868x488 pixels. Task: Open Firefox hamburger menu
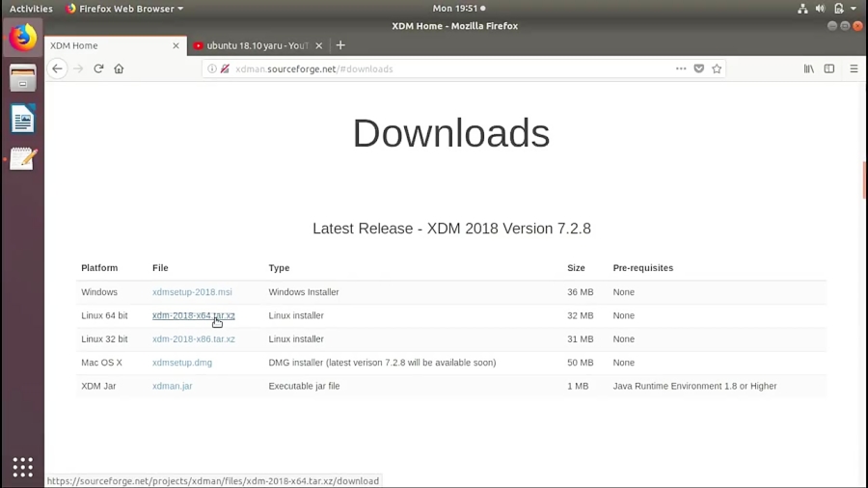pyautogui.click(x=854, y=68)
